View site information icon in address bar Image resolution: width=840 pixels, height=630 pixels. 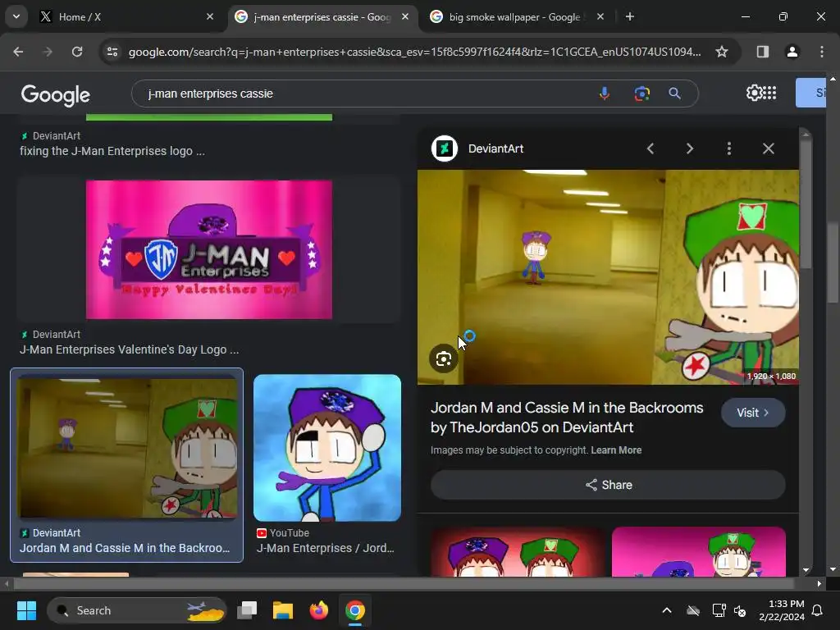click(112, 52)
